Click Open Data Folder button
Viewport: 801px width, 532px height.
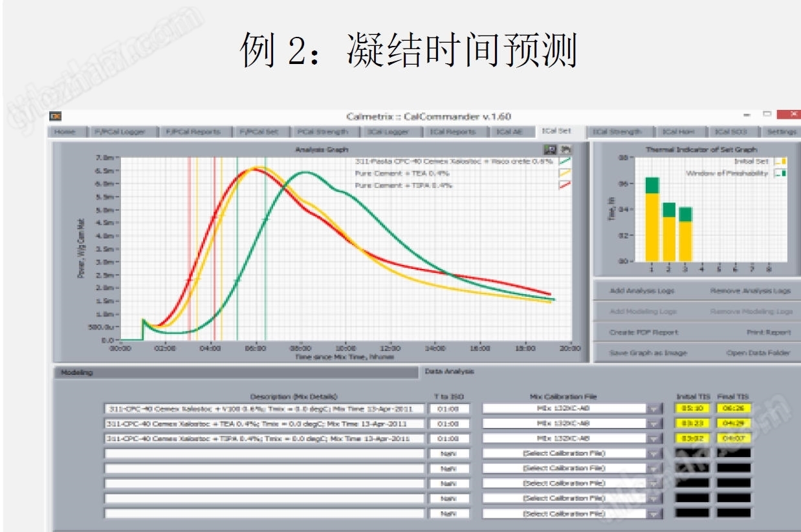click(758, 353)
